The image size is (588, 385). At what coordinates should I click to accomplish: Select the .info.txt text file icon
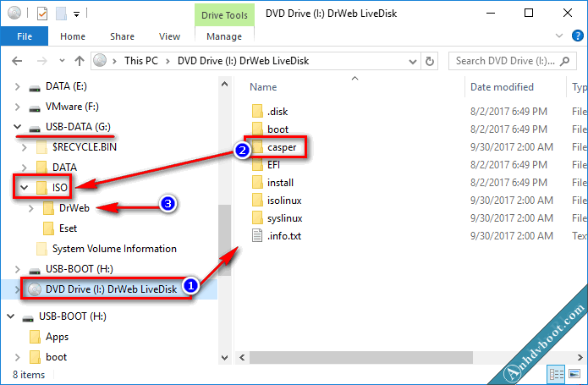click(257, 236)
